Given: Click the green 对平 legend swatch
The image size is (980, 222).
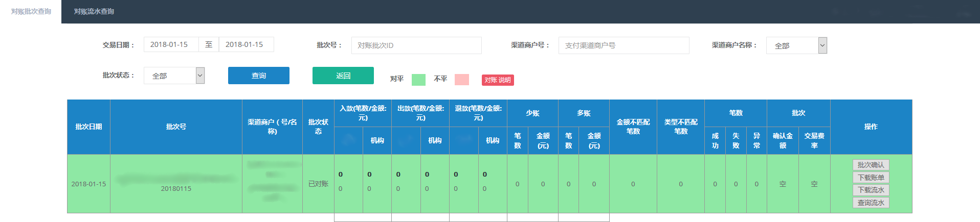Looking at the screenshot, I should [x=418, y=80].
